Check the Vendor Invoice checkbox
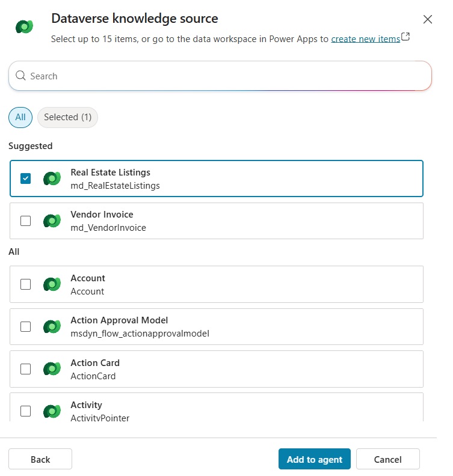The width and height of the screenshot is (453, 476). (25, 221)
